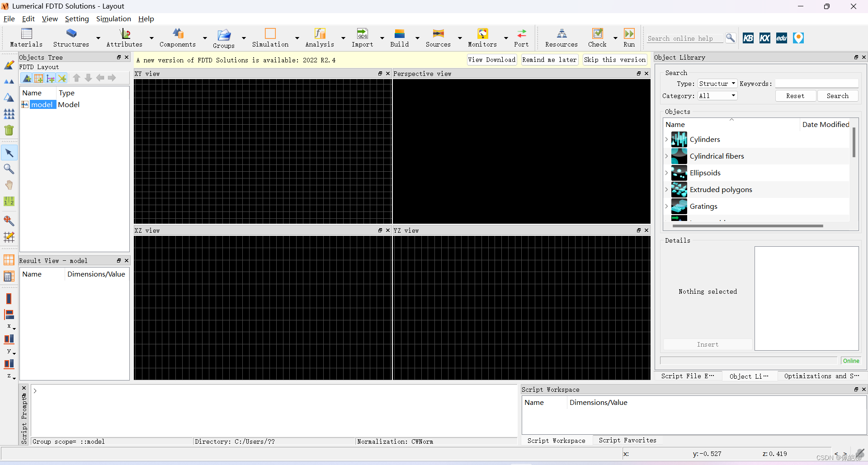Open Structures dropdown arrow
The image size is (868, 465).
[x=98, y=38]
